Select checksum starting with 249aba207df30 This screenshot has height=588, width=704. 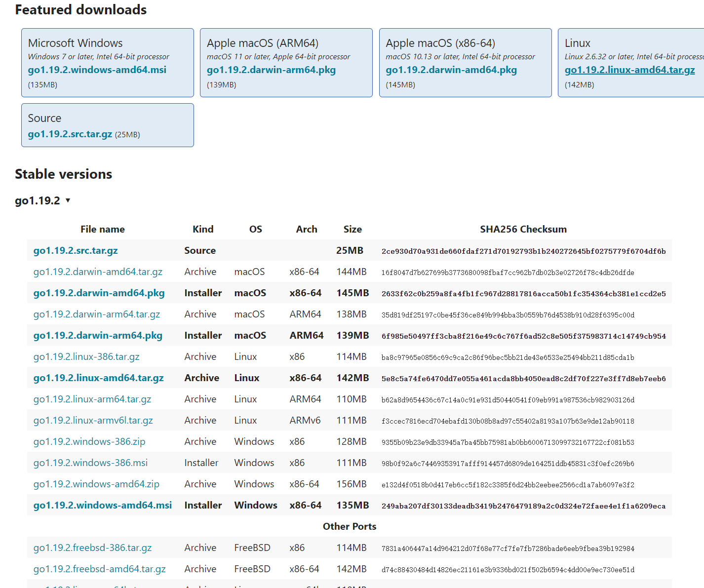click(523, 506)
